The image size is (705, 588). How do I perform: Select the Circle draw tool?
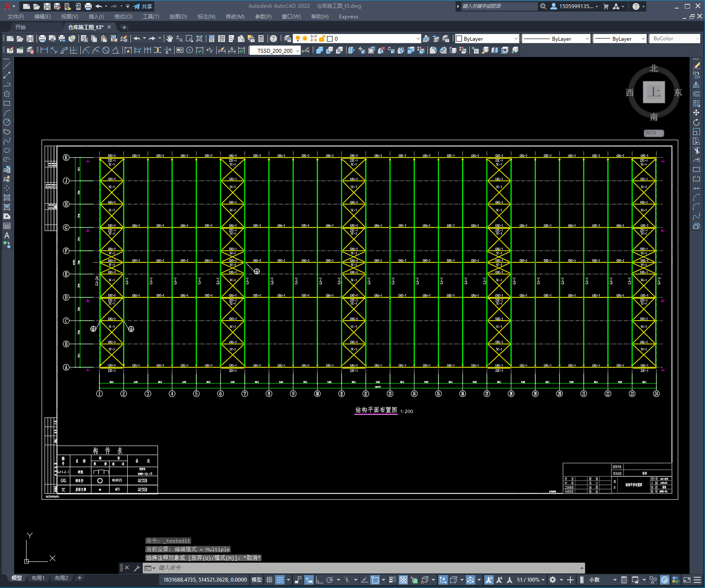click(x=7, y=122)
